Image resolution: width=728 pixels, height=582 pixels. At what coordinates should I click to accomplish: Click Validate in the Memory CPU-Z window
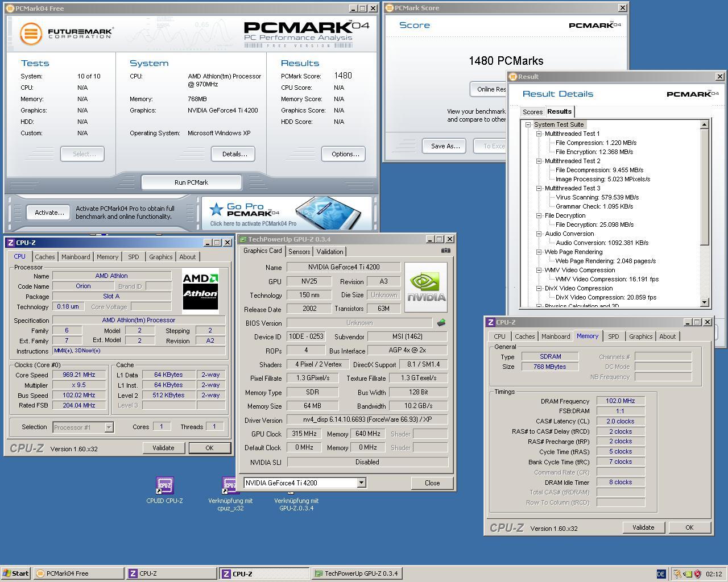pyautogui.click(x=643, y=527)
